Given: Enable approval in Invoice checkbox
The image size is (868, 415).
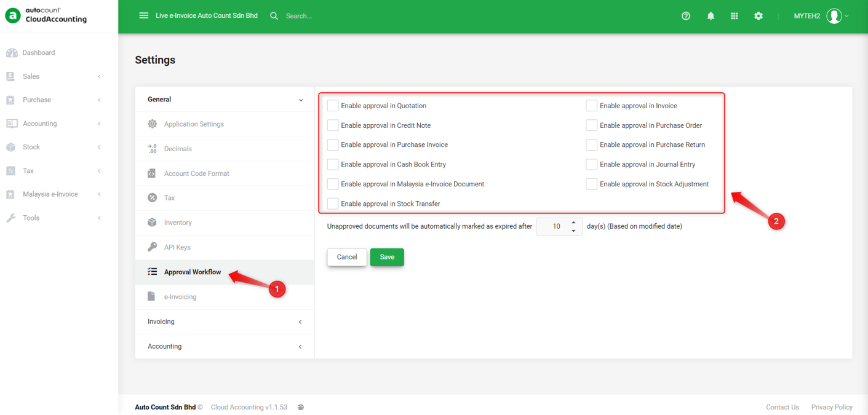Looking at the screenshot, I should coord(591,106).
